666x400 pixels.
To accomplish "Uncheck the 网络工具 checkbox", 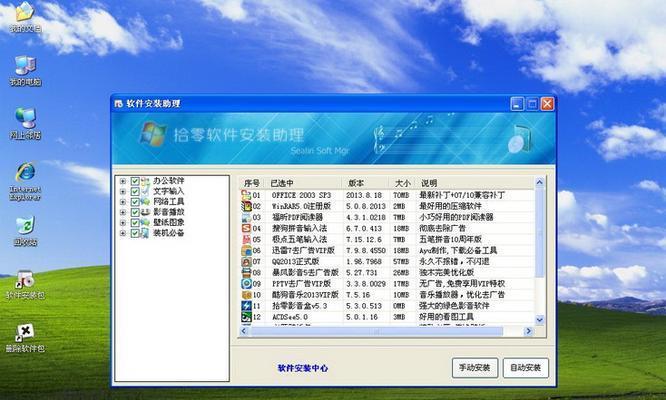I will (135, 202).
